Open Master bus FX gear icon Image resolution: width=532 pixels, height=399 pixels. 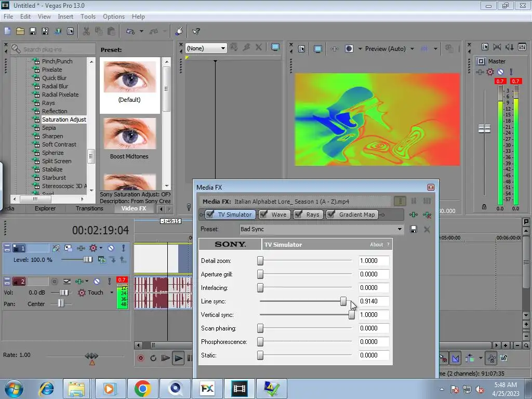pyautogui.click(x=490, y=72)
